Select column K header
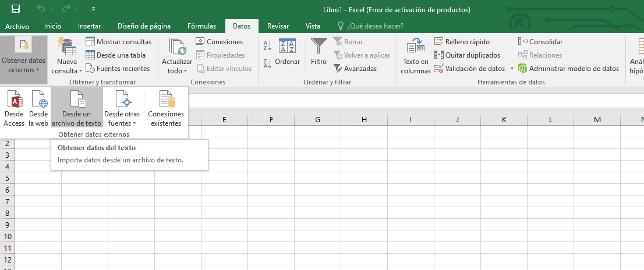 504,120
